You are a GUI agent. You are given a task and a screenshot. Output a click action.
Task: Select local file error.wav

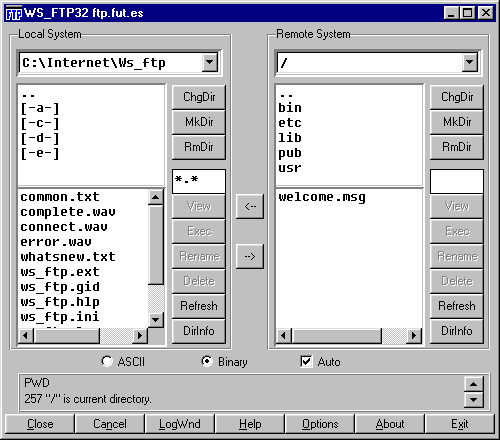pos(56,242)
